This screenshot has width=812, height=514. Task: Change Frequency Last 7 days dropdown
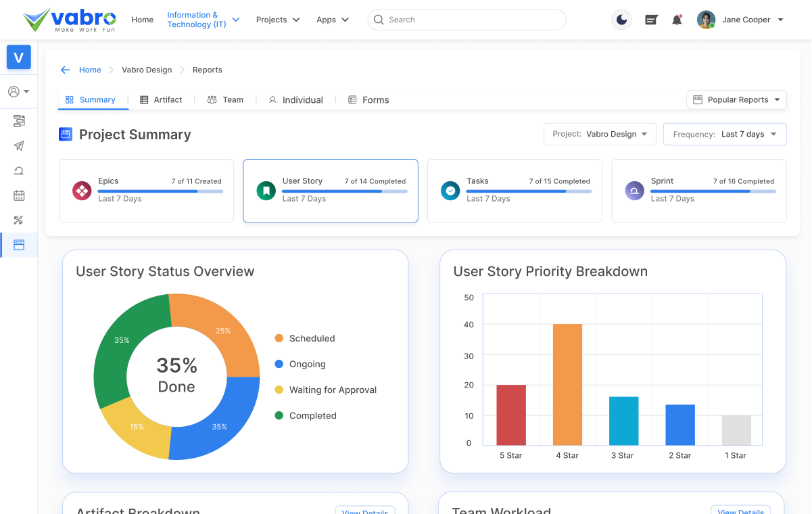pyautogui.click(x=724, y=134)
